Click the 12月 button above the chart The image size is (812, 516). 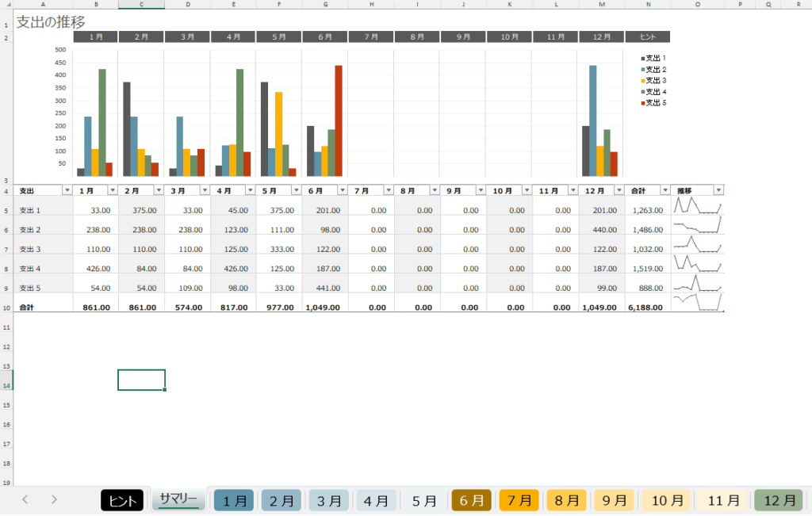coord(601,36)
